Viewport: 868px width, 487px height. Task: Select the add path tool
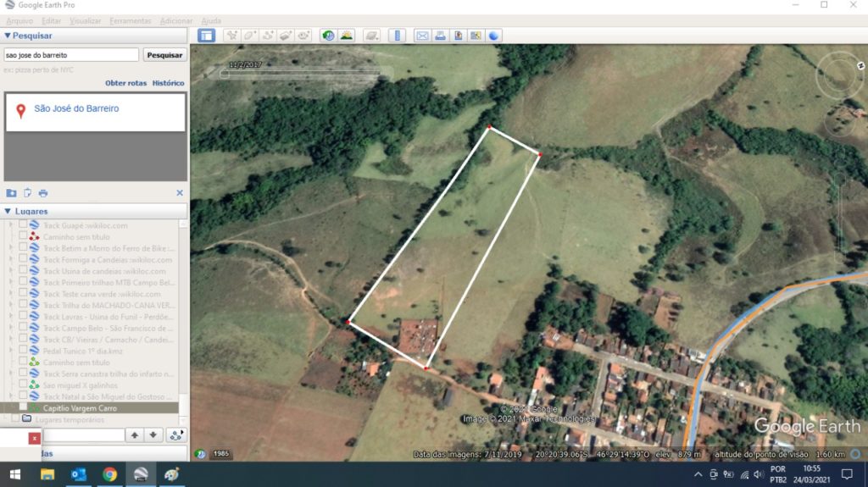tap(268, 36)
